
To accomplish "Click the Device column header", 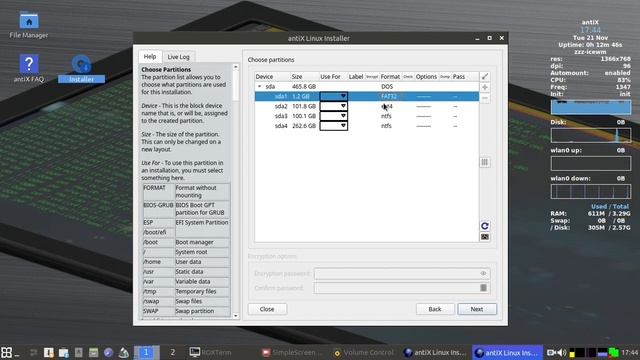I will coord(272,77).
